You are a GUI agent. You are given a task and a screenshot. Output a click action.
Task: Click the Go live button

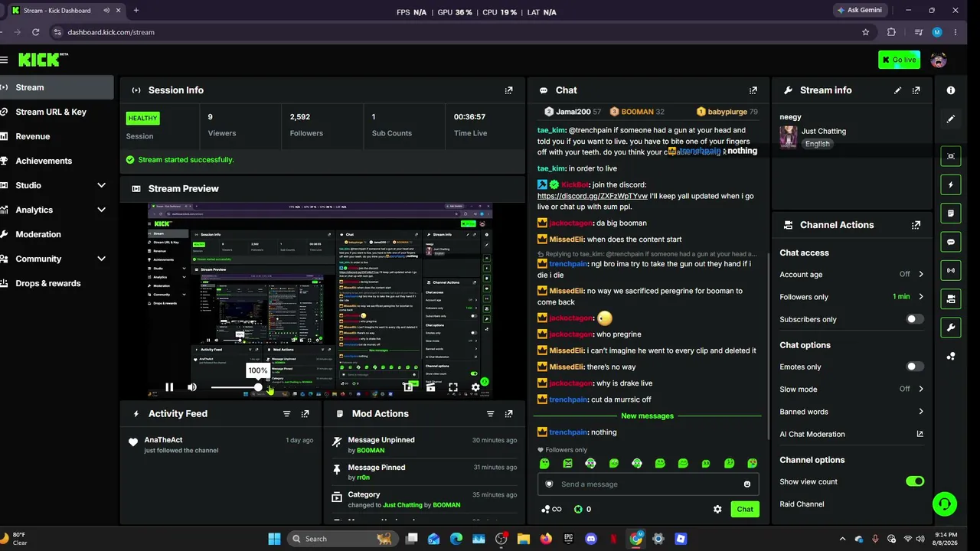pyautogui.click(x=899, y=60)
